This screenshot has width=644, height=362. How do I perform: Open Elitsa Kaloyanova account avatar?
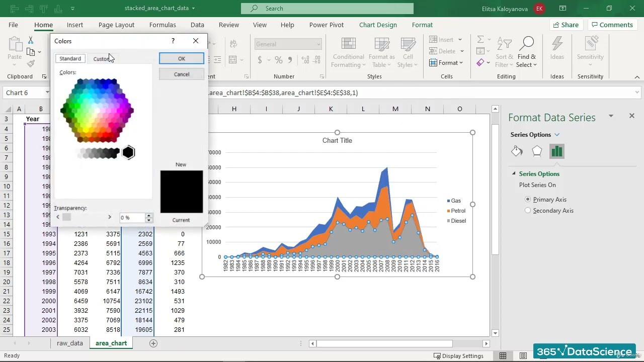539,9
